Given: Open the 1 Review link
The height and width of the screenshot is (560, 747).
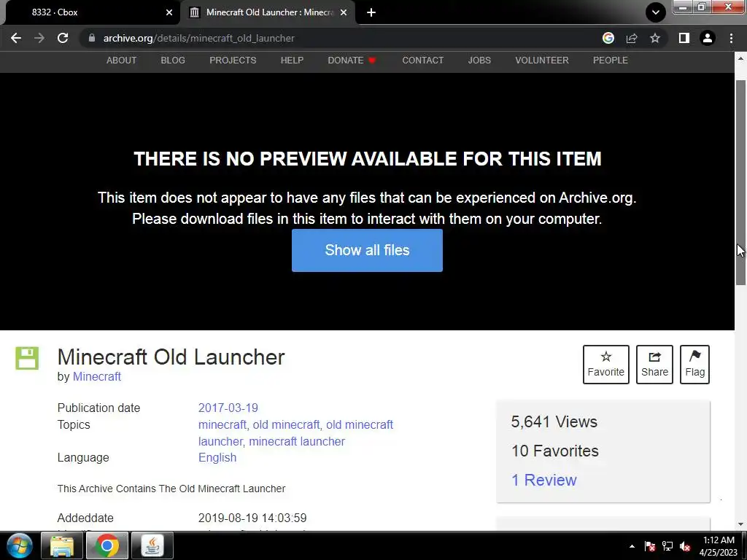Looking at the screenshot, I should pyautogui.click(x=543, y=480).
